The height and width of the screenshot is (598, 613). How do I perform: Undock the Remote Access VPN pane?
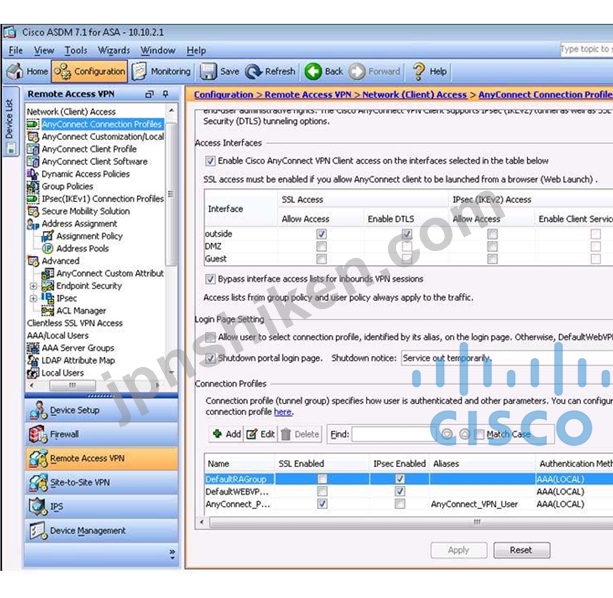coord(149,94)
